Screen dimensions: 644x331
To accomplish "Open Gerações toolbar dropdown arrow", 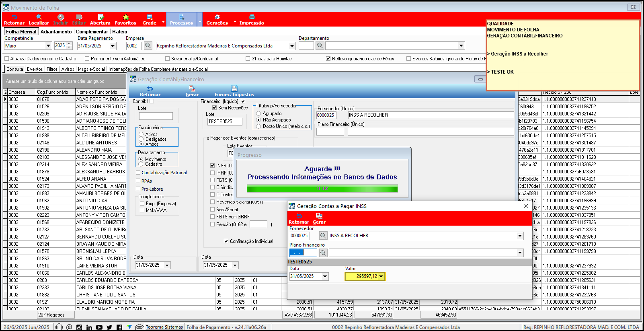I will 235,22.
